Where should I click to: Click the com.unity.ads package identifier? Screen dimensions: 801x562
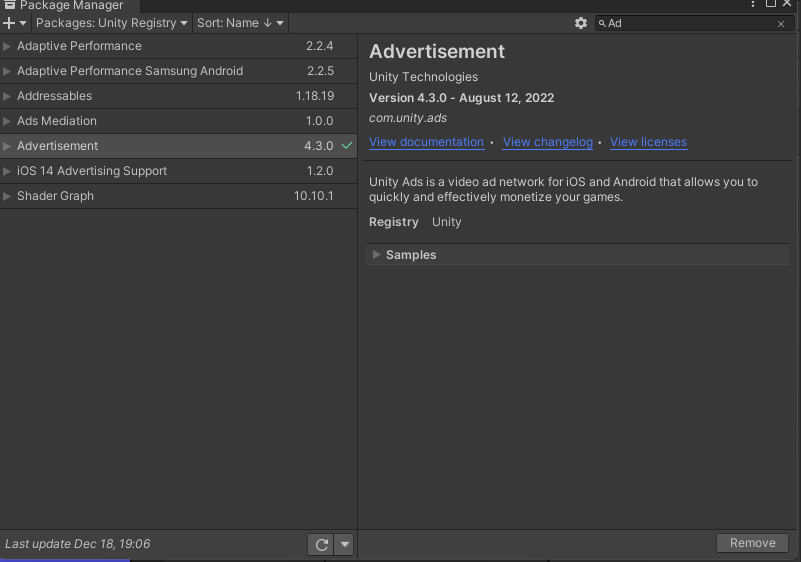pyautogui.click(x=408, y=118)
